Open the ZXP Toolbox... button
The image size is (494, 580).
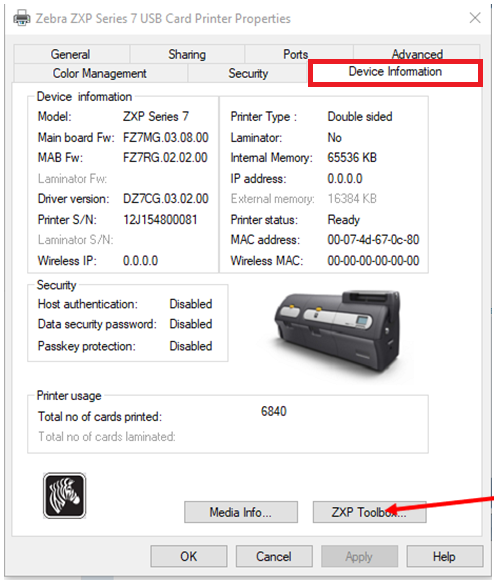(x=369, y=512)
